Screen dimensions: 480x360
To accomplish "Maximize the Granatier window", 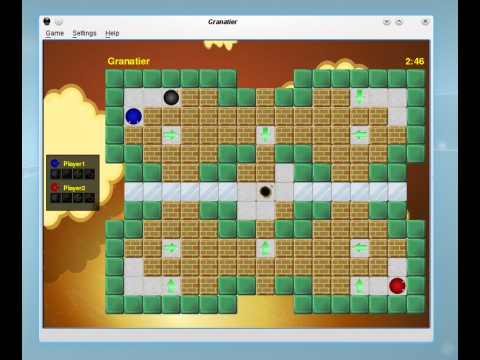I will 399,22.
